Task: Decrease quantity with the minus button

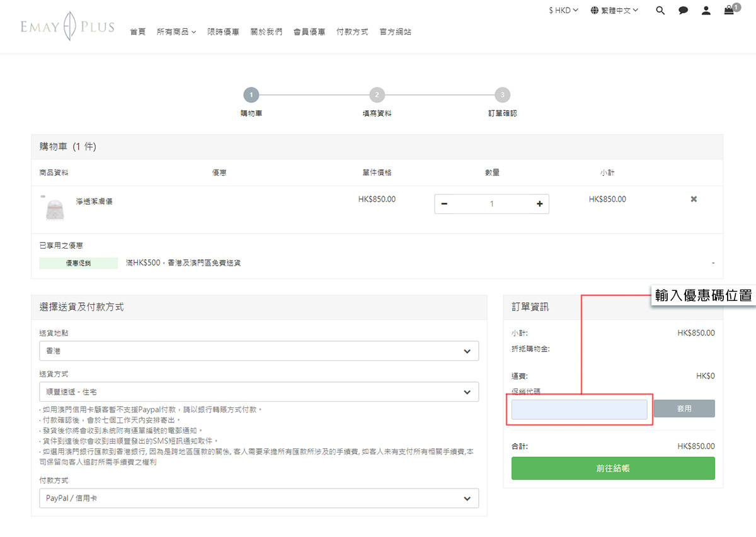Action: (x=444, y=204)
